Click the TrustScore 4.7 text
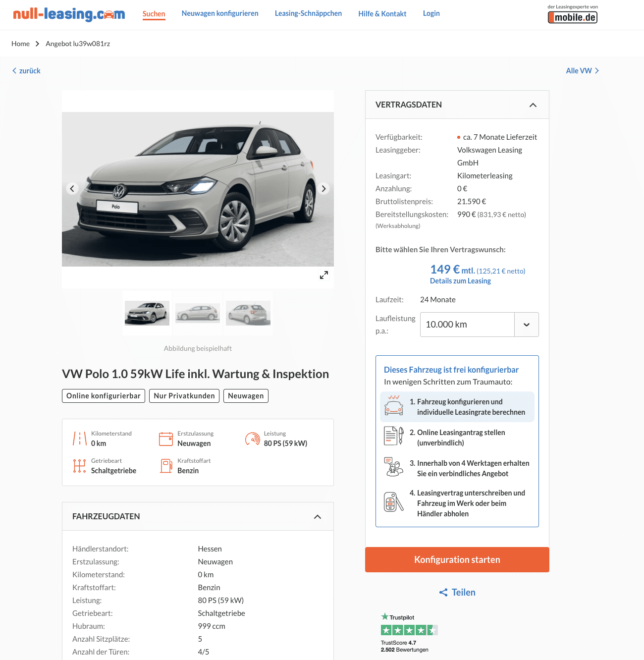This screenshot has height=660, width=644. (398, 643)
